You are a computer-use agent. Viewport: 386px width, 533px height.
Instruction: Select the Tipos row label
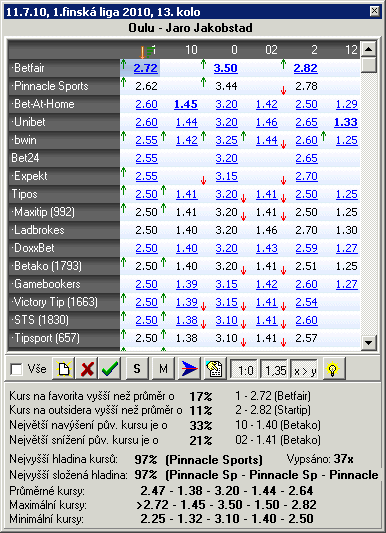[x=64, y=194]
